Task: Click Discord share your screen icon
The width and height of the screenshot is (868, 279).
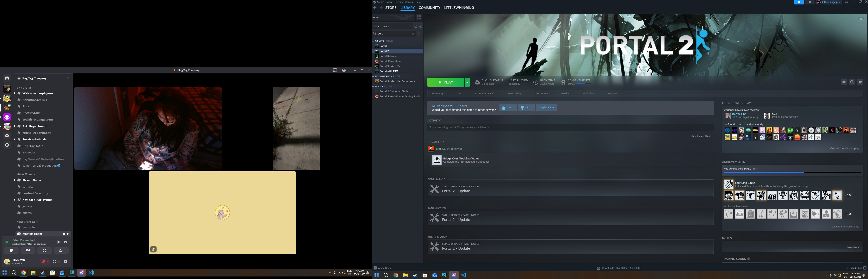Action: [x=28, y=250]
